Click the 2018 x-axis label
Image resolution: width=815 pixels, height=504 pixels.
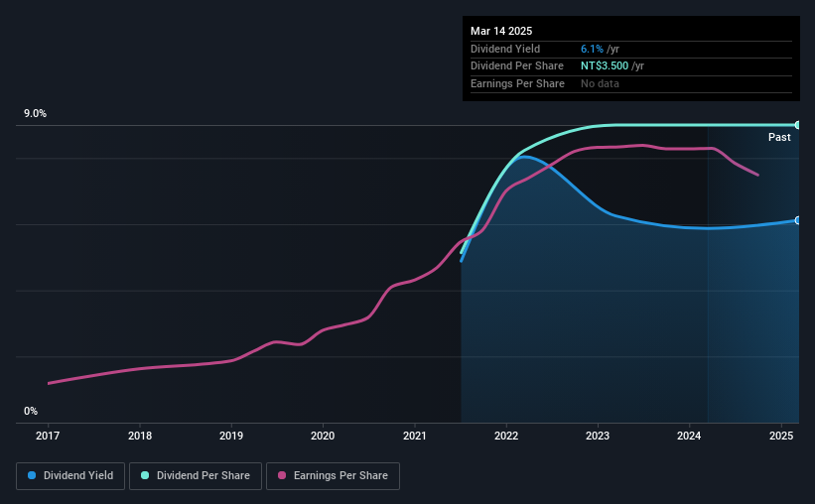140,436
